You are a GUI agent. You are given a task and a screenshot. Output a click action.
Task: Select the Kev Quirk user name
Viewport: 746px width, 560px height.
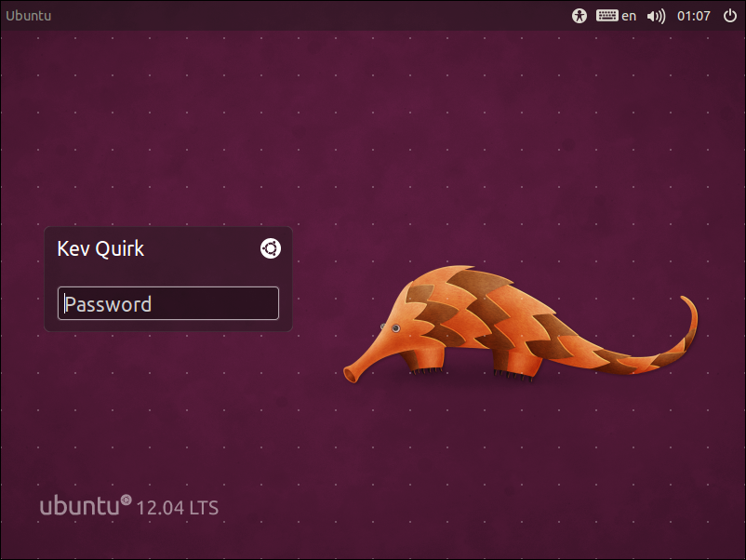100,248
